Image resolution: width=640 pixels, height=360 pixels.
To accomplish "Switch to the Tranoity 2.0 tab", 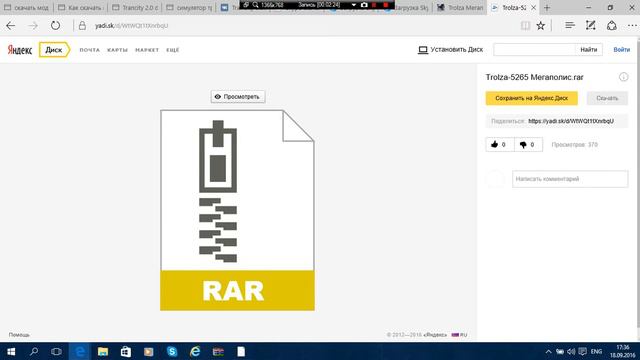I will click(135, 7).
